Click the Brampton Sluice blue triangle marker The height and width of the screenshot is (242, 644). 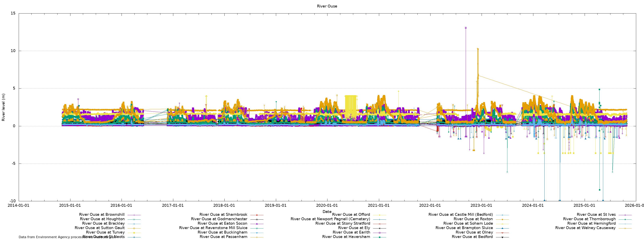pyautogui.click(x=502, y=228)
